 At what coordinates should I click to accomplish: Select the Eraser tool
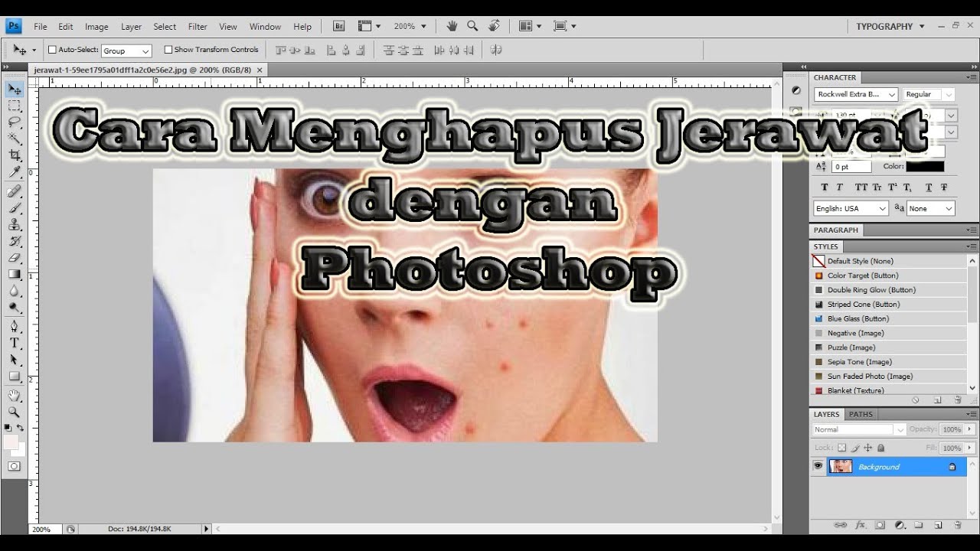[14, 258]
